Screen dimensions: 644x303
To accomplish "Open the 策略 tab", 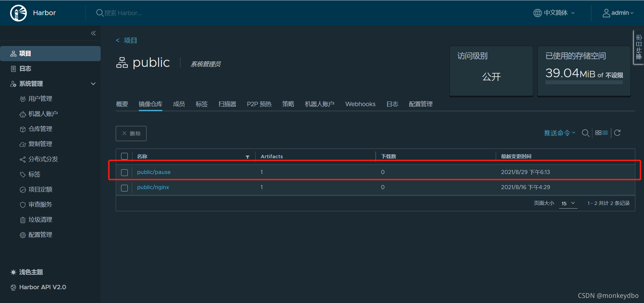I will (288, 104).
